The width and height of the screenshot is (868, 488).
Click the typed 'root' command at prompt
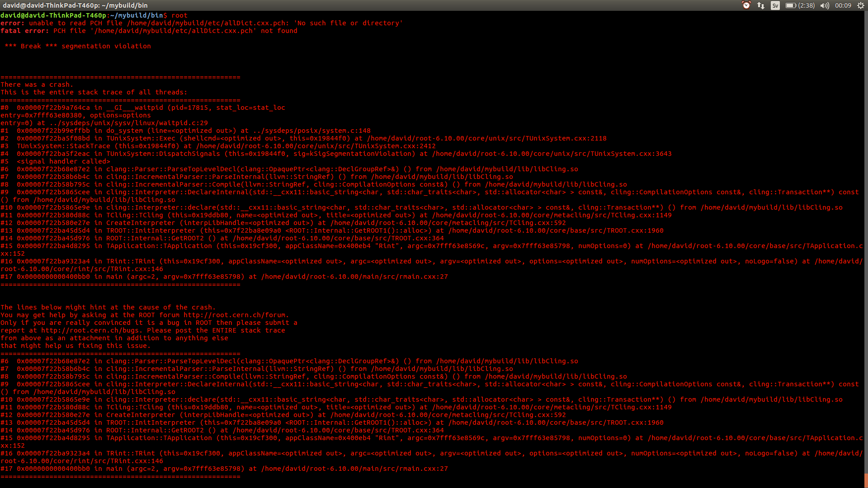179,15
